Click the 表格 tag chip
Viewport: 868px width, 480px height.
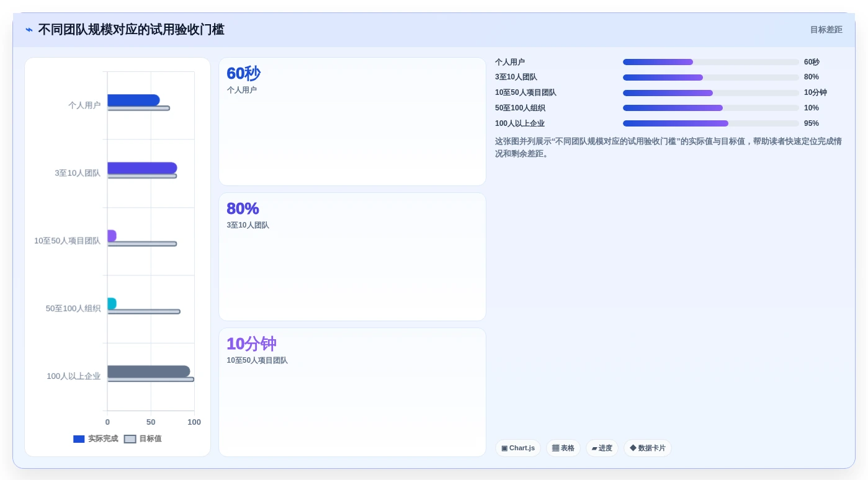tap(563, 448)
